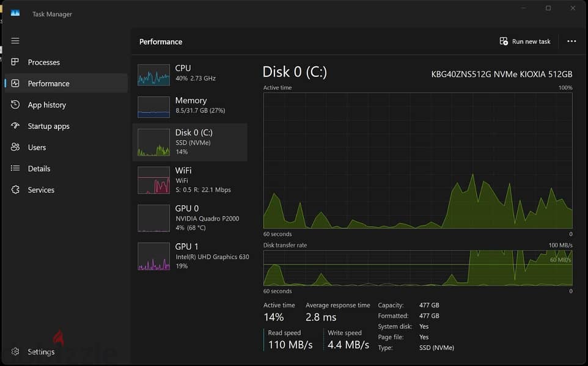Click inside the Active time graph
Viewport: 588px width, 366px height.
tap(417, 161)
